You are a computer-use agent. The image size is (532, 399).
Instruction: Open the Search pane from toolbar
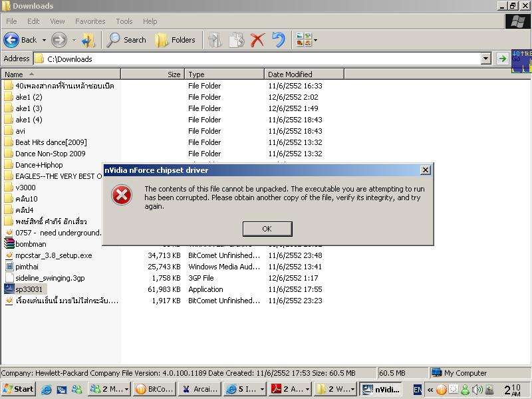[126, 40]
